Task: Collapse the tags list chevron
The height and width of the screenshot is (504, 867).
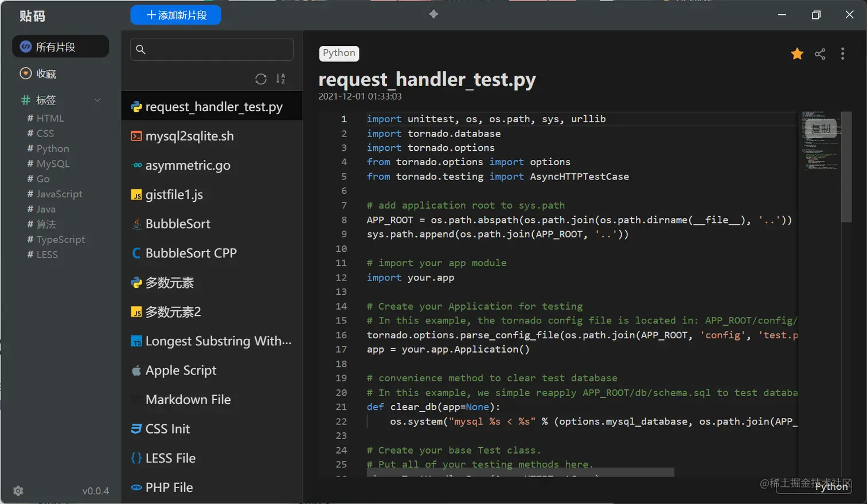Action: (x=97, y=100)
